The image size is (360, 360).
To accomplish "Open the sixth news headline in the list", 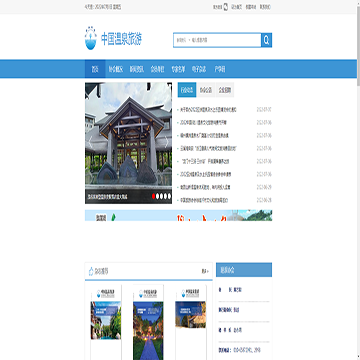I will 206,174.
